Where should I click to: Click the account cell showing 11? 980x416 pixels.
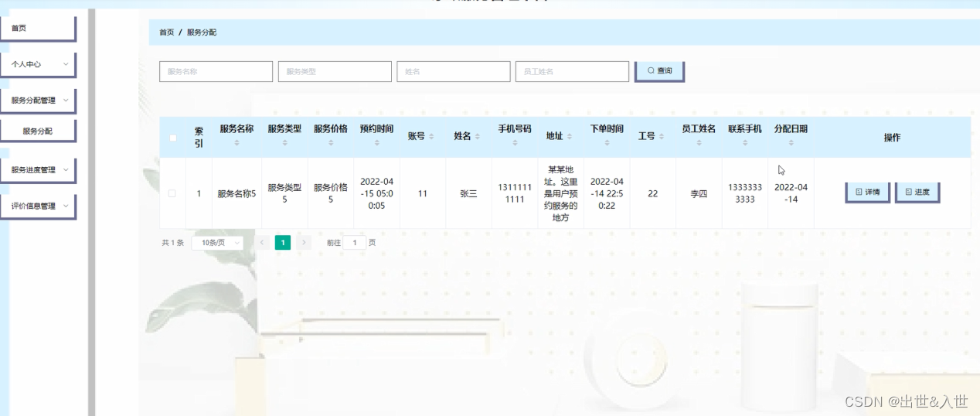(423, 194)
